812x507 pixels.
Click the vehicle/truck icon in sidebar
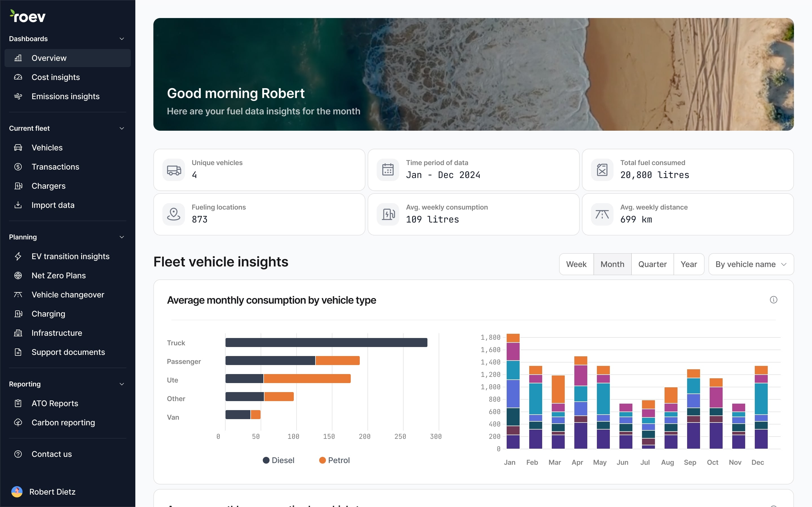[x=18, y=147]
